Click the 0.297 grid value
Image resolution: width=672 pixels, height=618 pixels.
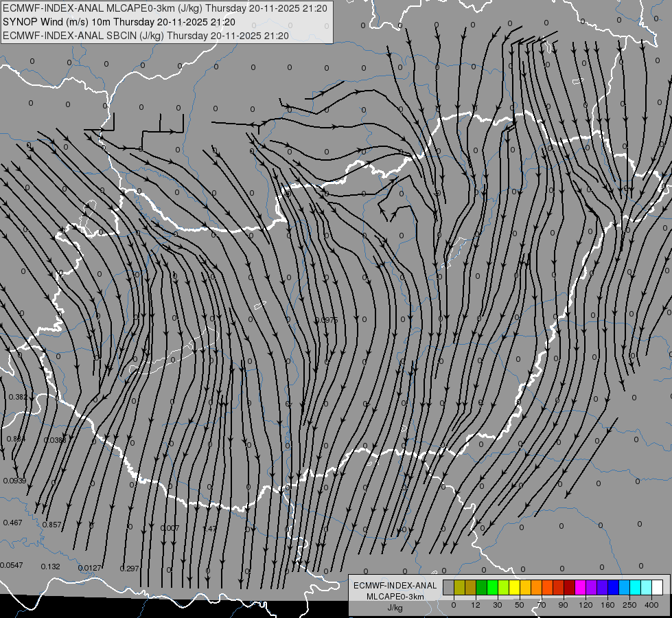coord(130,569)
